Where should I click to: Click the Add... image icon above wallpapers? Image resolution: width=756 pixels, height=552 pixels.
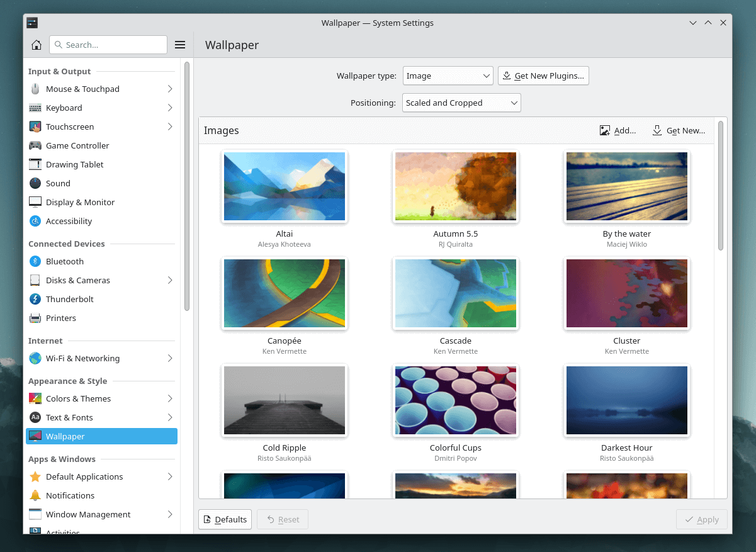[605, 130]
